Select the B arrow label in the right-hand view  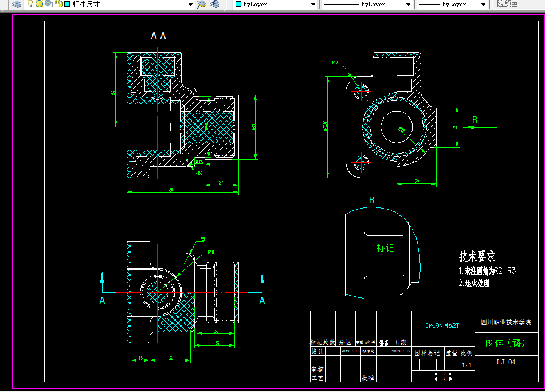pyautogui.click(x=475, y=120)
